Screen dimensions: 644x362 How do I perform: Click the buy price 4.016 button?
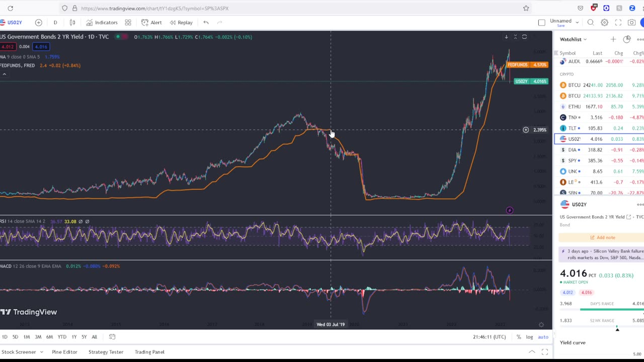(41, 47)
